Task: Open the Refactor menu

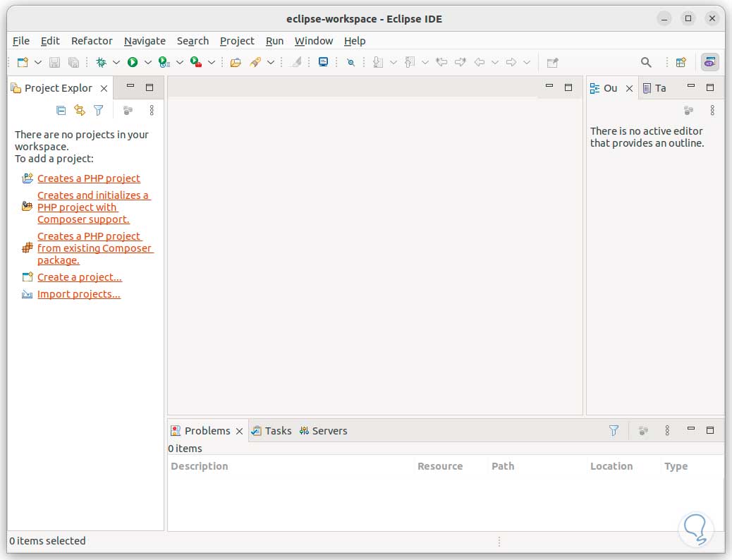Action: (x=92, y=41)
